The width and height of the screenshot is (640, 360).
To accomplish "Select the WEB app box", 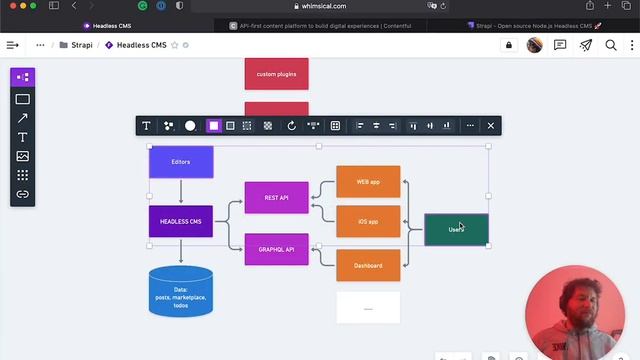I will pyautogui.click(x=368, y=182).
